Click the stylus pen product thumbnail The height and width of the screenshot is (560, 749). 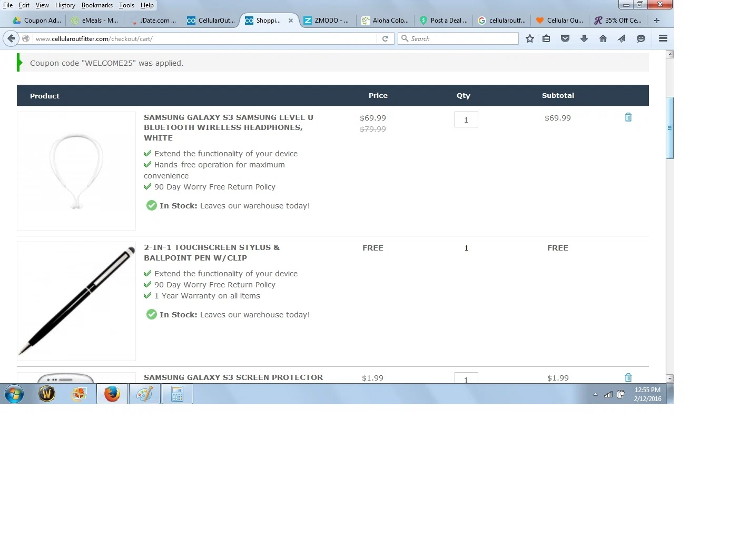[76, 302]
